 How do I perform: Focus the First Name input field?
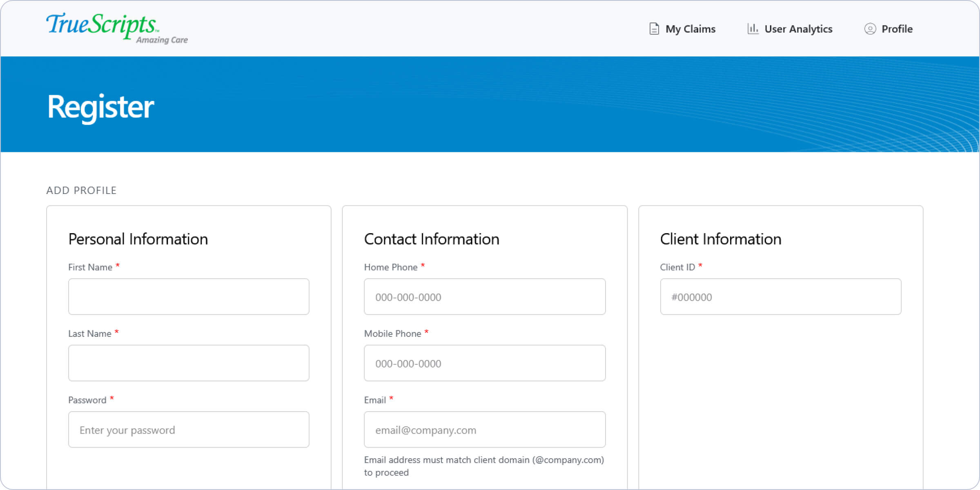[189, 297]
